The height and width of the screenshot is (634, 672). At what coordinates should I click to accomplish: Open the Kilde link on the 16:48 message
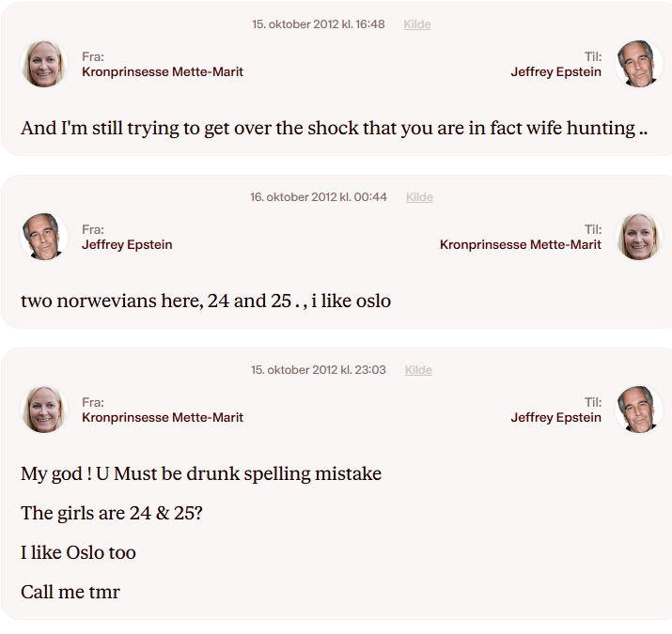[417, 24]
